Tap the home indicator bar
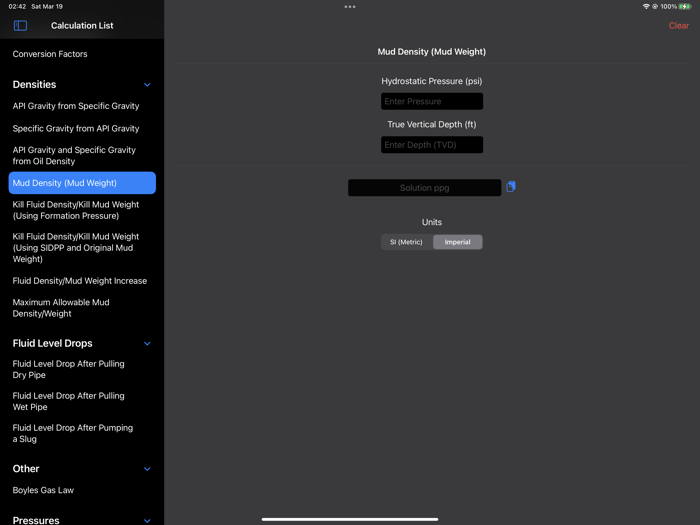Screen dimensions: 700x525 pyautogui.click(x=350, y=519)
